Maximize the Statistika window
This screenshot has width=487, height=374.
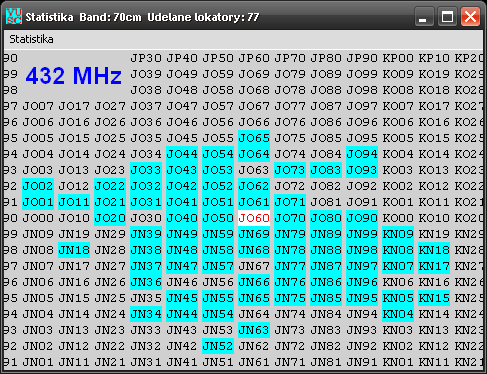[x=447, y=16]
